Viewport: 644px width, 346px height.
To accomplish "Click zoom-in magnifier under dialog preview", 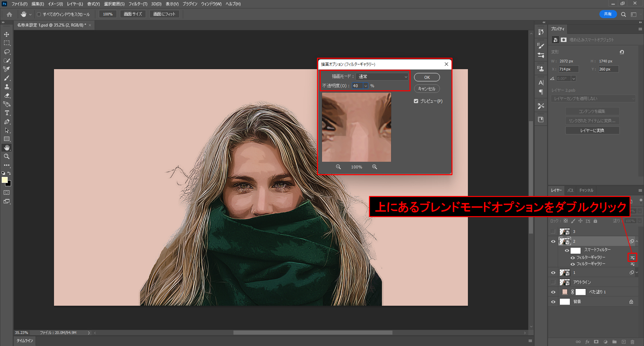I will click(374, 167).
